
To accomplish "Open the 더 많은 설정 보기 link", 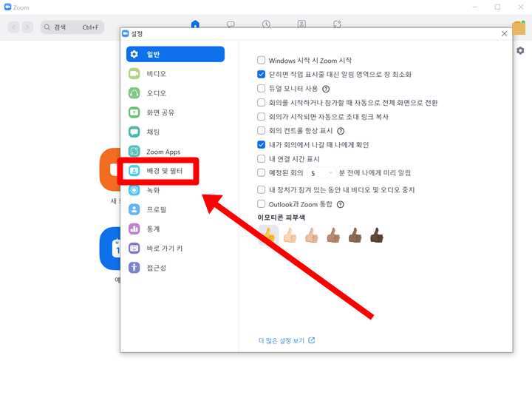I will [x=287, y=340].
